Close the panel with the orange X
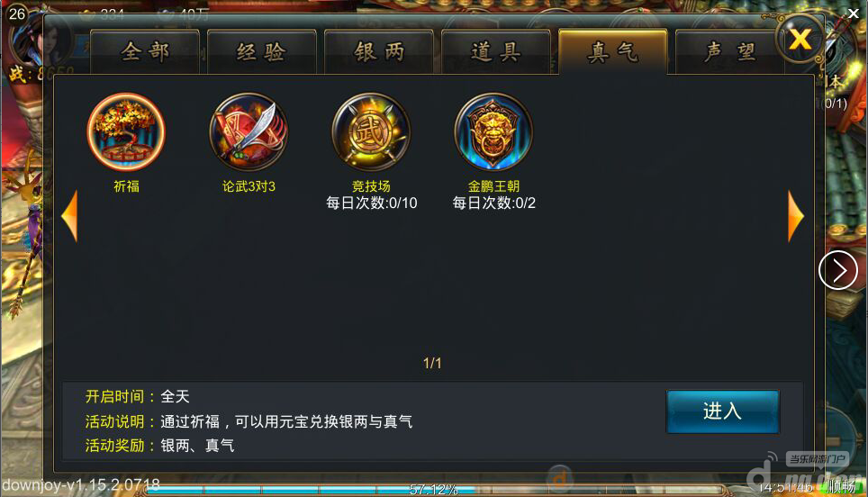This screenshot has width=868, height=497. point(800,39)
